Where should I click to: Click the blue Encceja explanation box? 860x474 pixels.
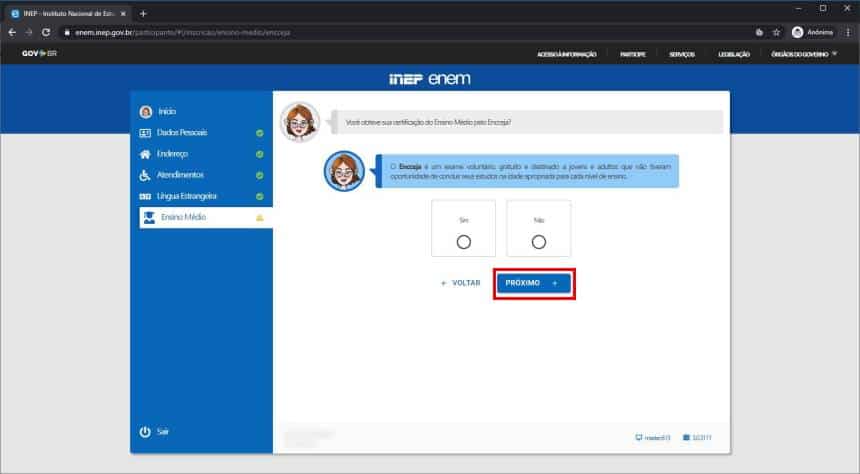pyautogui.click(x=527, y=171)
